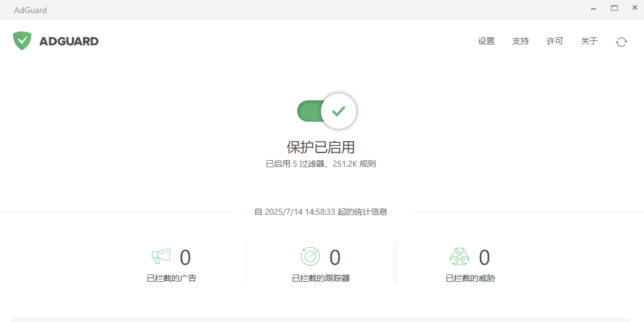Viewport: 644px width, 322px height.
Task: Minimize the AdGuard window
Action: [x=594, y=9]
